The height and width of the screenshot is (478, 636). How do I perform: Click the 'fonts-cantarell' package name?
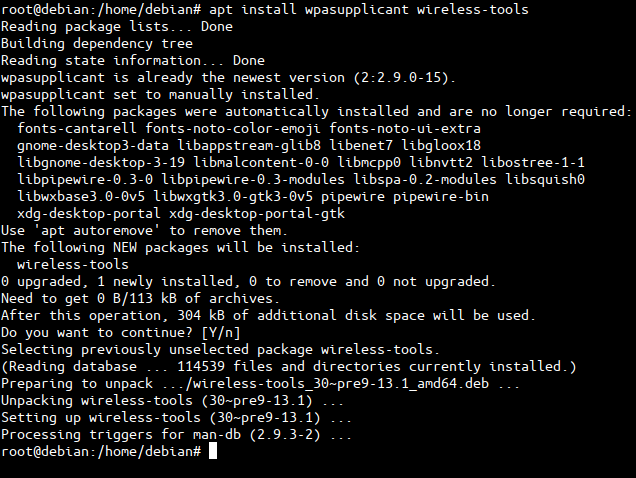(x=76, y=128)
